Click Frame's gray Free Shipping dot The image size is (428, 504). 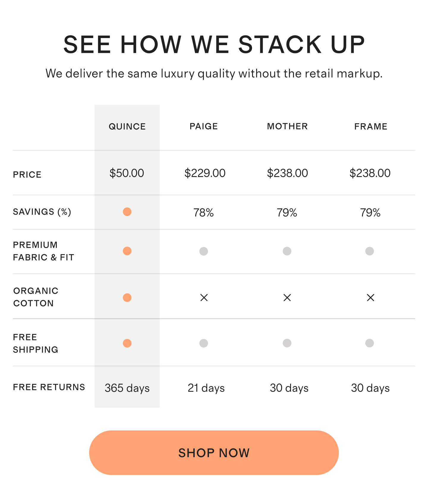tap(369, 343)
